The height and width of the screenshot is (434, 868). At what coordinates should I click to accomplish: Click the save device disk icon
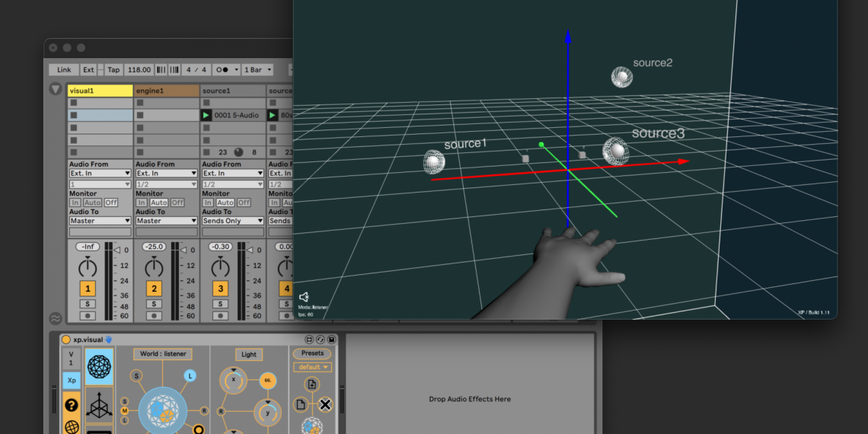coord(332,340)
